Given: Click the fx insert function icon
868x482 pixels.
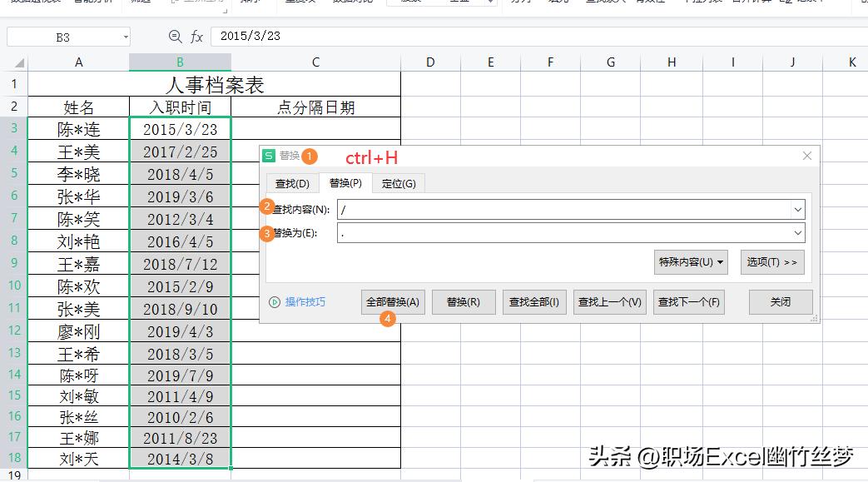Looking at the screenshot, I should pos(196,36).
